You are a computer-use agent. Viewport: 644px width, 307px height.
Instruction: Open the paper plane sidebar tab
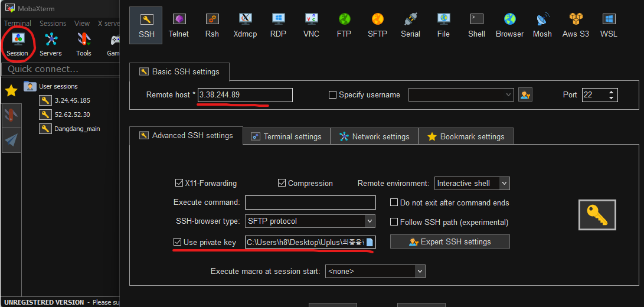(x=11, y=140)
